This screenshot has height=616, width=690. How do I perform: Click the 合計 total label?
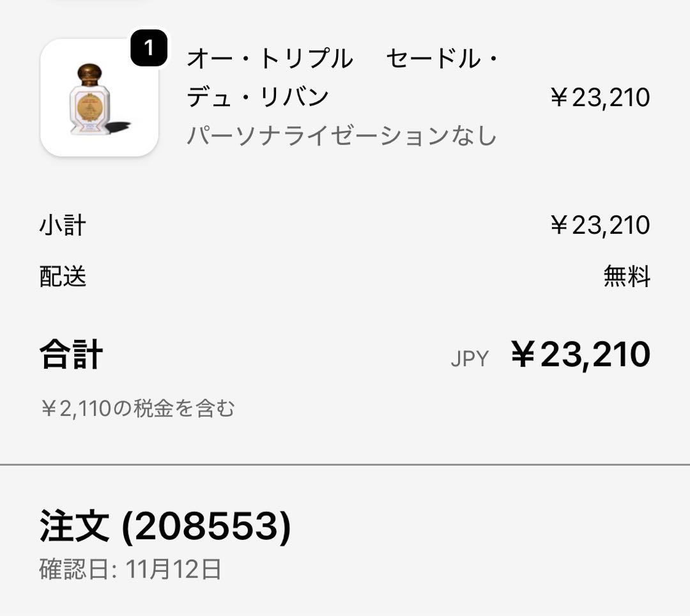click(x=71, y=355)
